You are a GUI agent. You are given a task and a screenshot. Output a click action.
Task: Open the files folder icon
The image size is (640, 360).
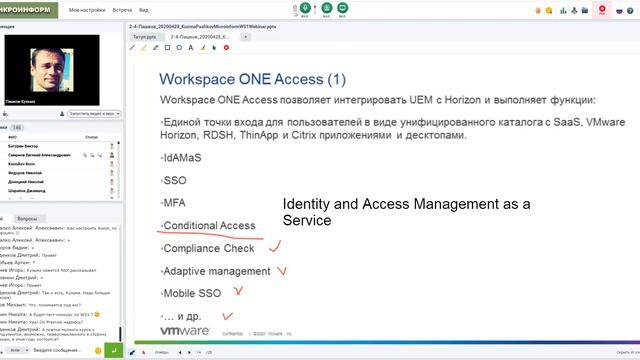(x=585, y=11)
